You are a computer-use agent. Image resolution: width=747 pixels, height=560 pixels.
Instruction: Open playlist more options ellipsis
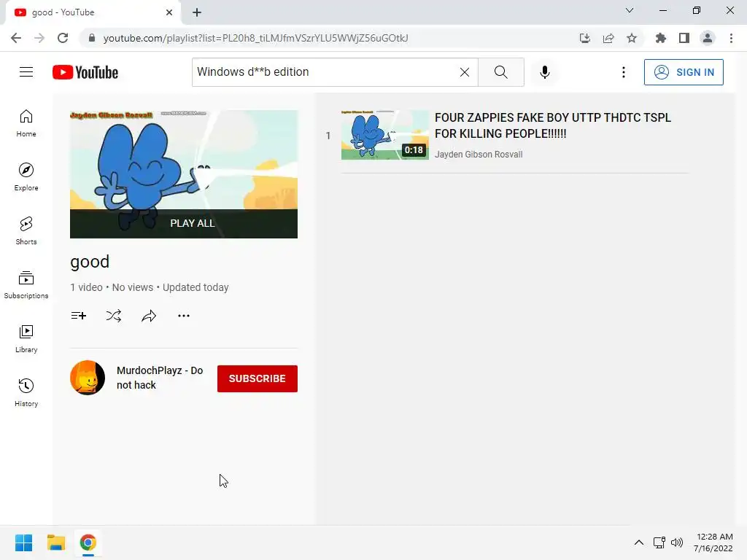[183, 315]
